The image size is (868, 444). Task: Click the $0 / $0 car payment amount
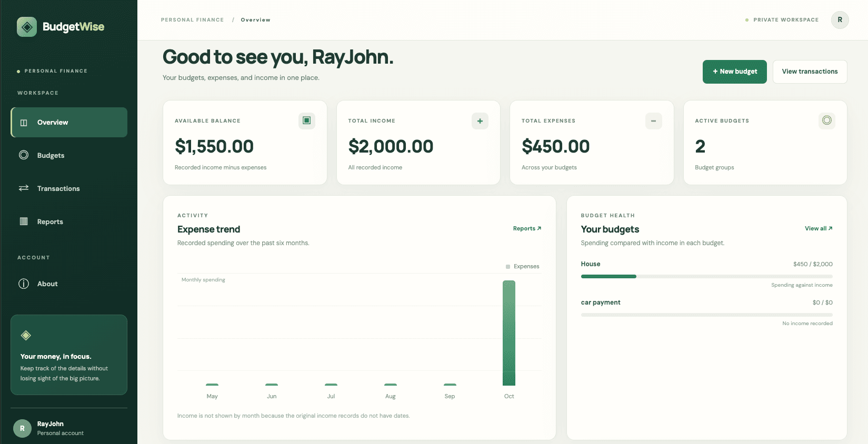tap(823, 302)
